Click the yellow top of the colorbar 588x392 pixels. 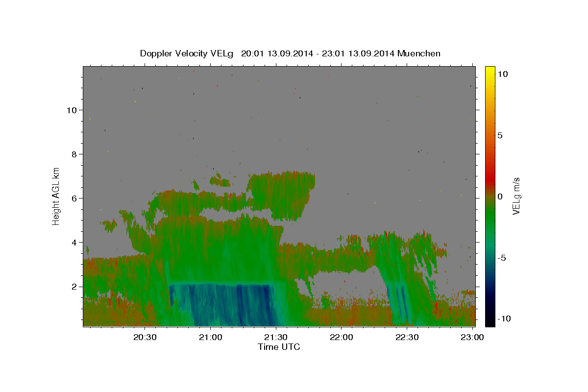(490, 71)
